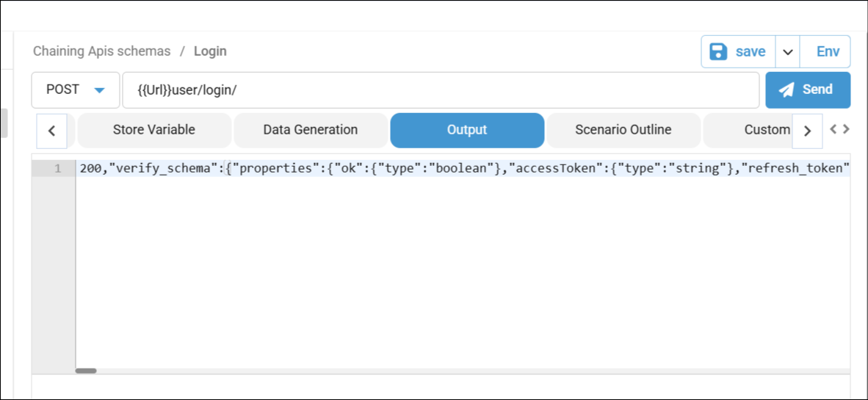Screen dimensions: 868x400
Task: Open the partially visible Custom tab
Action: [x=764, y=130]
